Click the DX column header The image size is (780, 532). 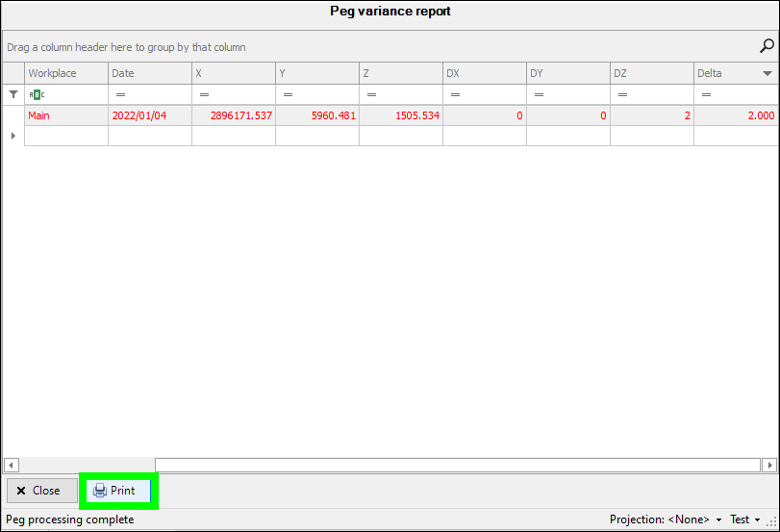[484, 73]
